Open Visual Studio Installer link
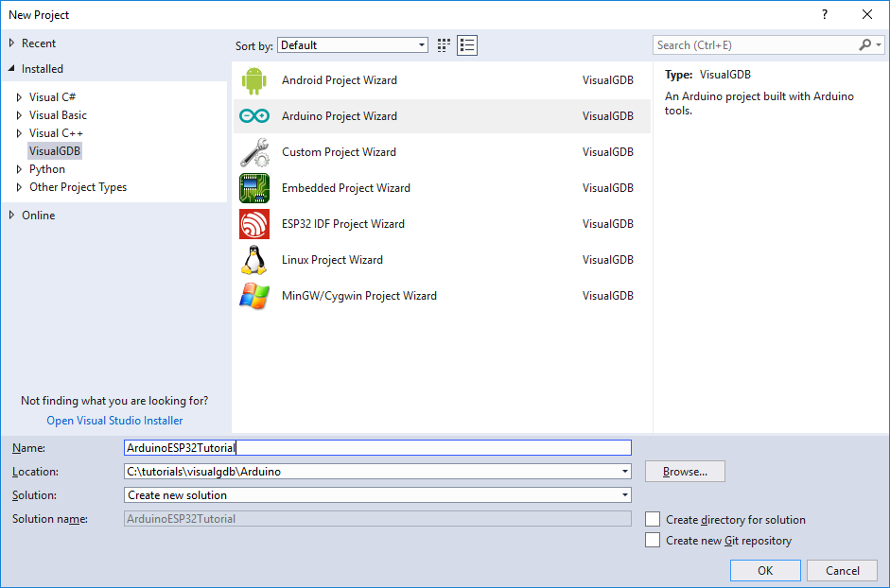The height and width of the screenshot is (588, 890). click(x=114, y=421)
